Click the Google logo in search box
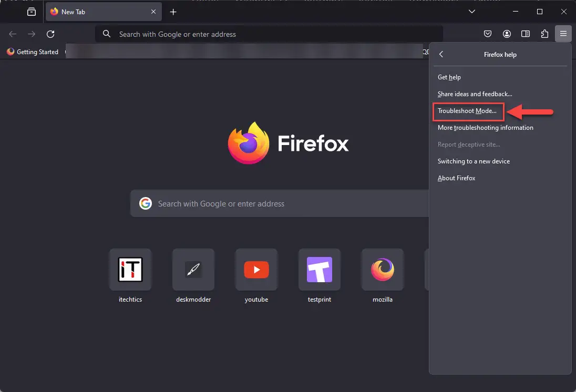 (145, 203)
